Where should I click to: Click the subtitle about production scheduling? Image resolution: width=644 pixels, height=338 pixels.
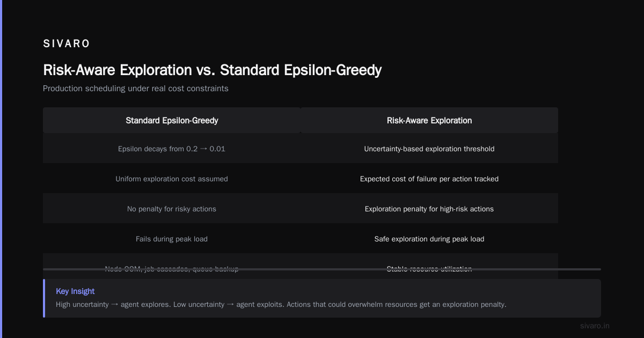(x=136, y=89)
